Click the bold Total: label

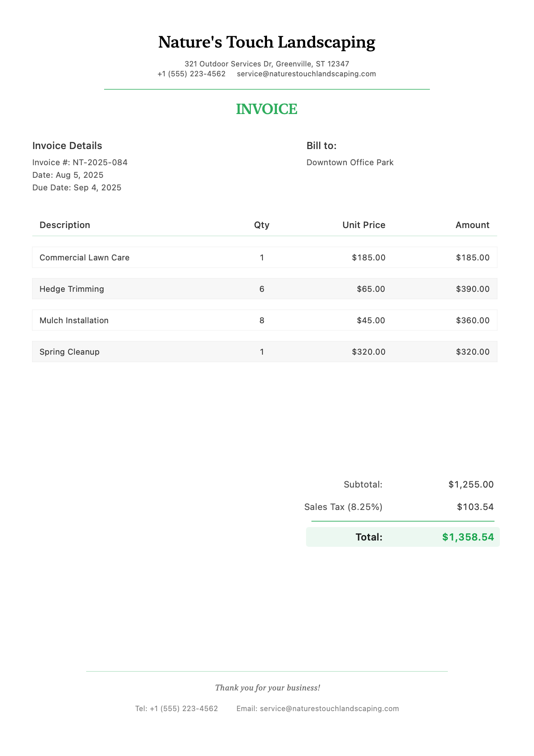[369, 537]
